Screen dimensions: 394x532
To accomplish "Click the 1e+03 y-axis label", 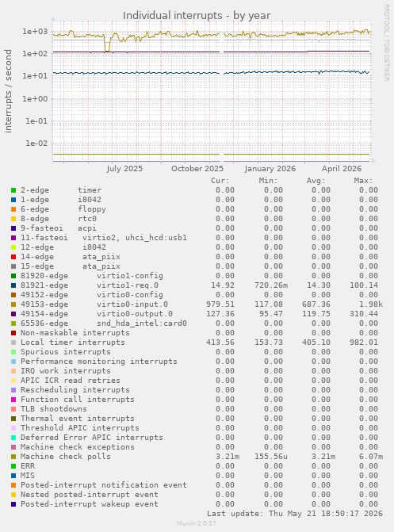I will pos(35,32).
